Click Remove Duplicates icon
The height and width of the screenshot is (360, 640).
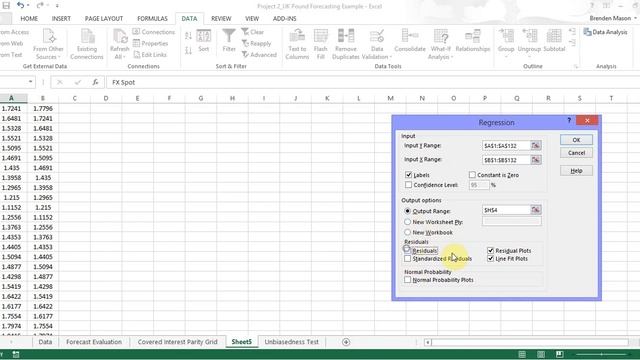point(346,36)
